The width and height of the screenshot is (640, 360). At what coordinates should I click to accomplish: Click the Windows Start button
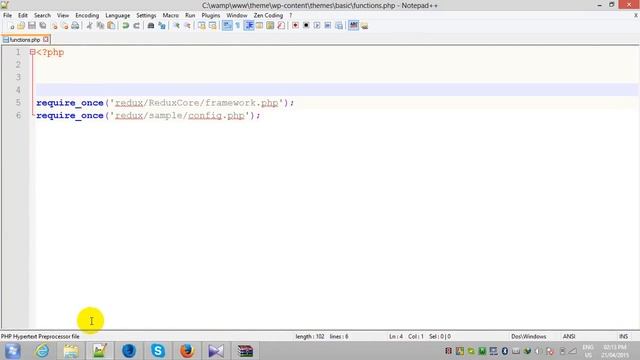click(x=12, y=351)
